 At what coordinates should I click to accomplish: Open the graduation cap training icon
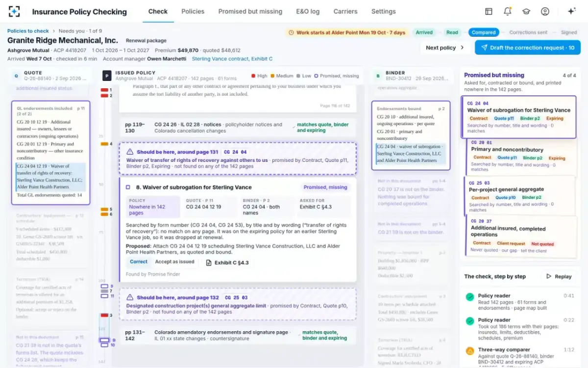526,11
